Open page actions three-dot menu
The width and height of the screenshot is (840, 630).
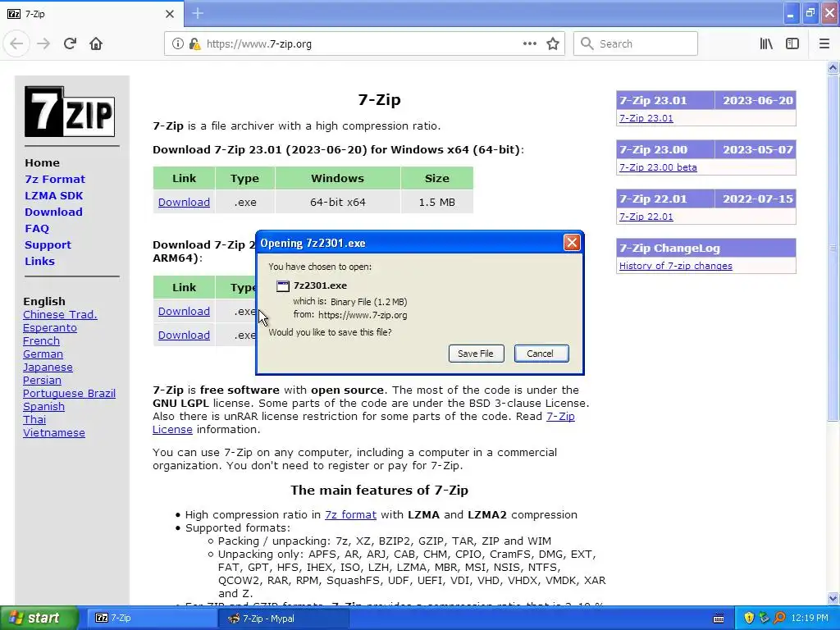click(x=529, y=44)
